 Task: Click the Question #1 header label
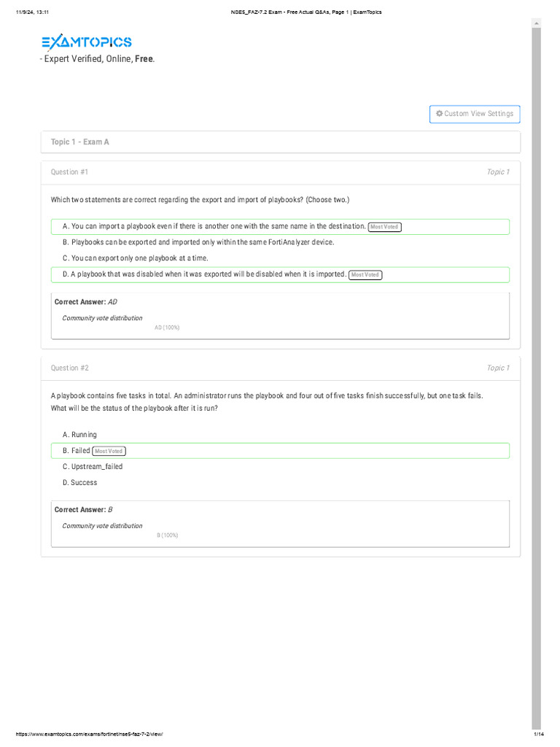pyautogui.click(x=69, y=172)
